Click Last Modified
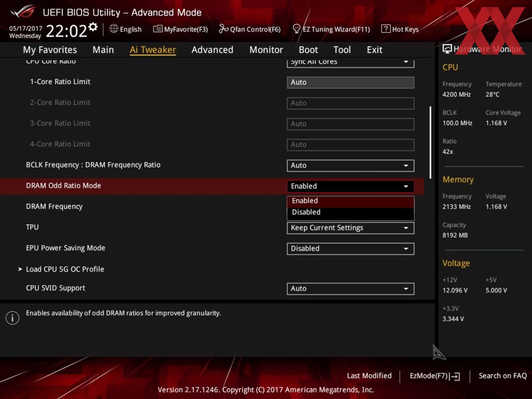The height and width of the screenshot is (399, 532). point(369,376)
